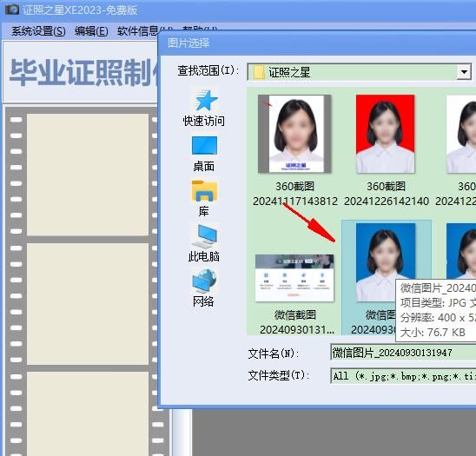Click the 图片选择 dialog title
Screen dimensions: 476x456
[x=188, y=43]
